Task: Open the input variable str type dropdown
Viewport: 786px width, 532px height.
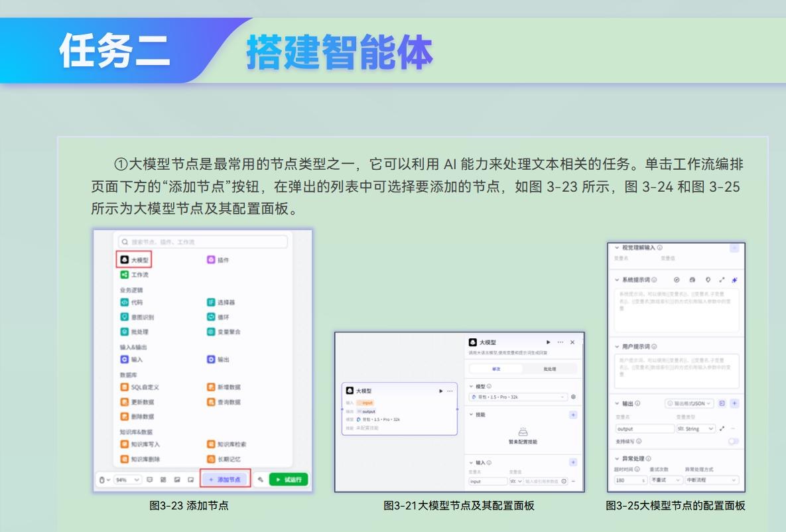Action: (x=516, y=482)
